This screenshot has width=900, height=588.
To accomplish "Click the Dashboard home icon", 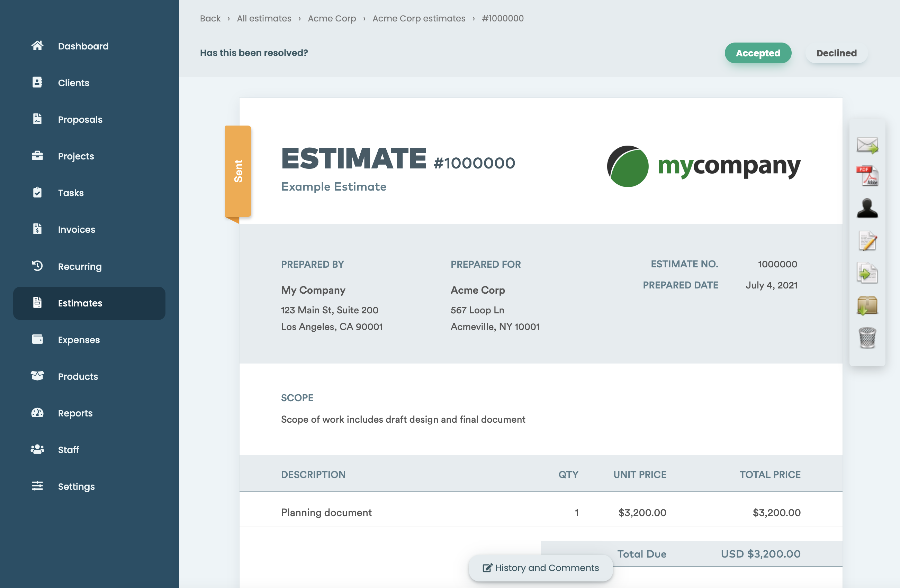I will [x=37, y=46].
